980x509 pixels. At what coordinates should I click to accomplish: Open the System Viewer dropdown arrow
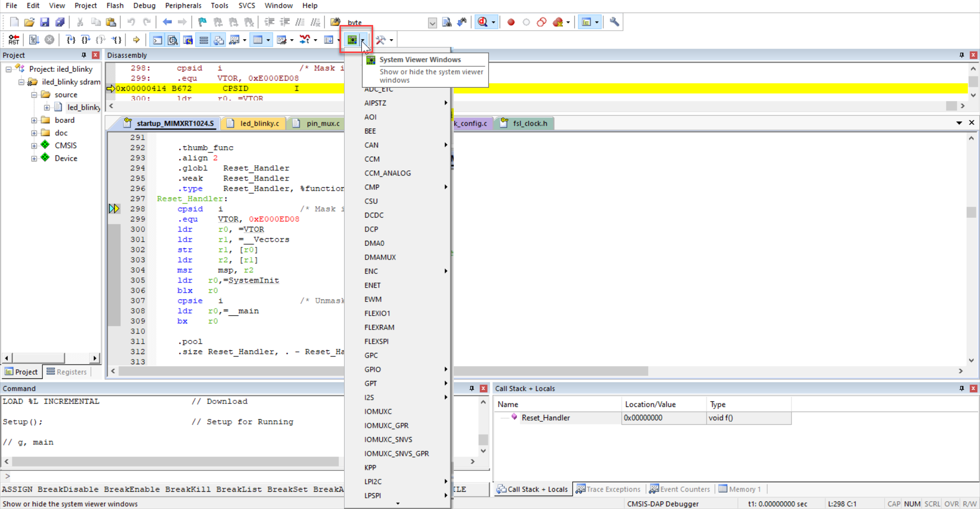[x=362, y=39]
